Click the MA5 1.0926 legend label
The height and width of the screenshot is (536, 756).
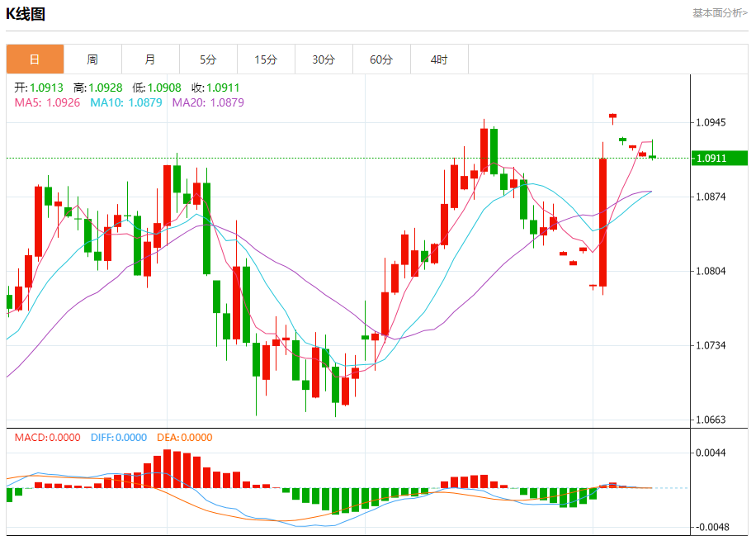(x=47, y=102)
